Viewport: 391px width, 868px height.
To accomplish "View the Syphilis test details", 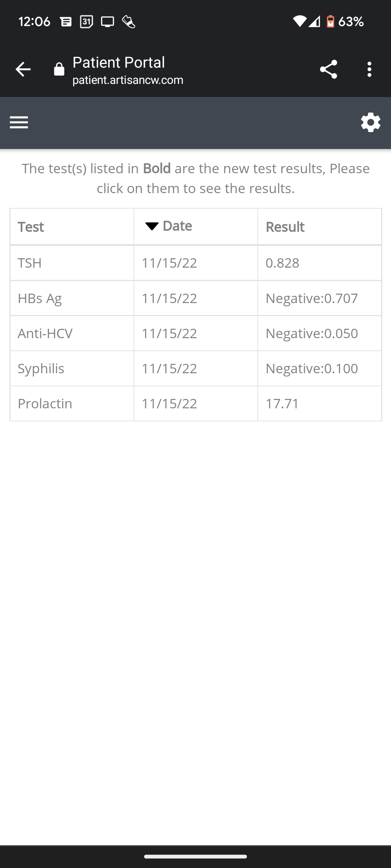I will pos(41,369).
